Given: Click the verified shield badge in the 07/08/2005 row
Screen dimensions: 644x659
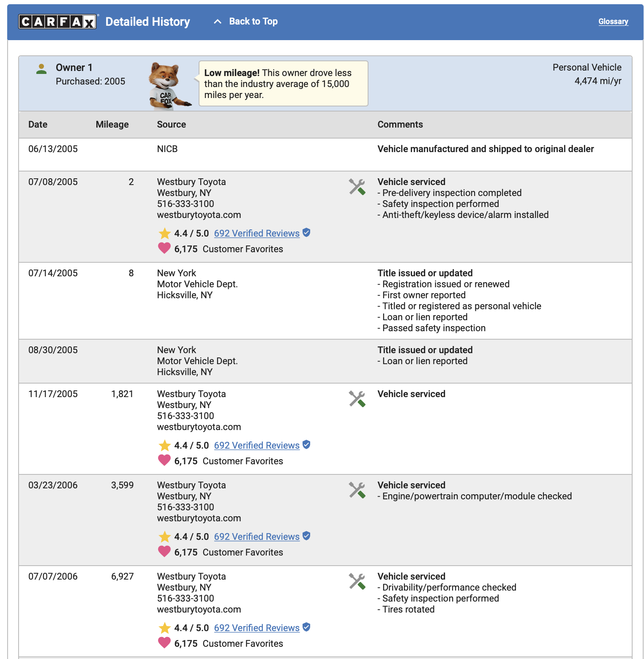Looking at the screenshot, I should (307, 232).
